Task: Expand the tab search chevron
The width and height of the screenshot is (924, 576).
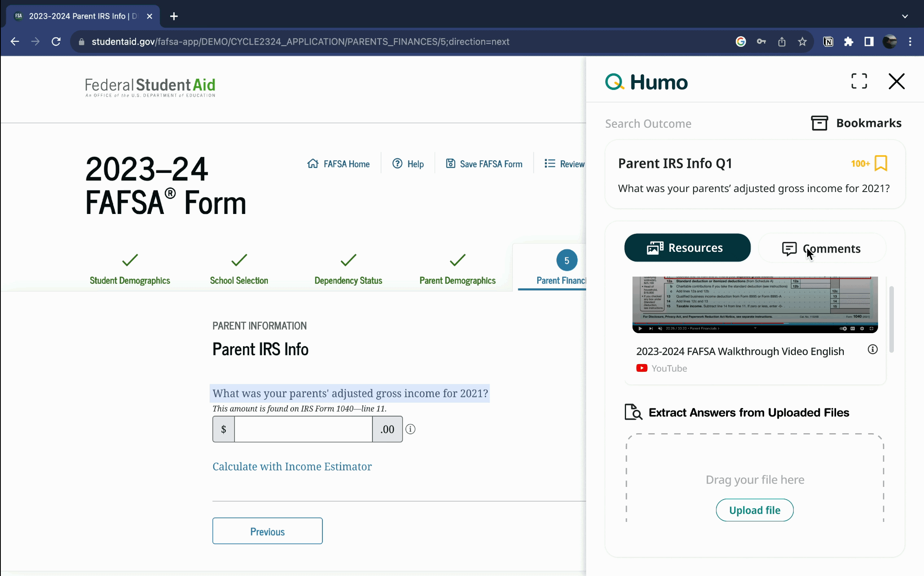Action: click(905, 16)
